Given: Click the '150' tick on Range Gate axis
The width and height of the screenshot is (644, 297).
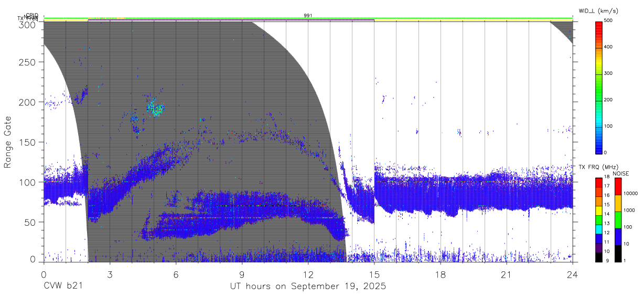Looking at the screenshot, I should click(x=28, y=142).
